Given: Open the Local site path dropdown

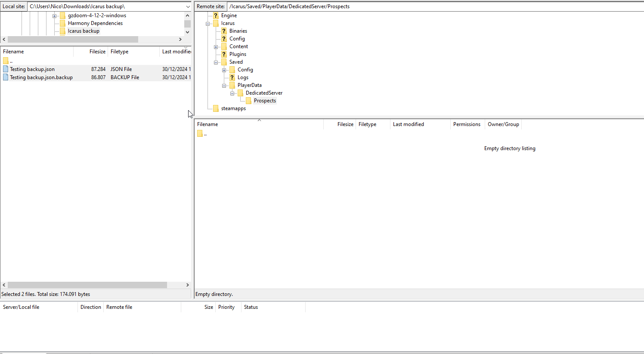Looking at the screenshot, I should point(188,6).
